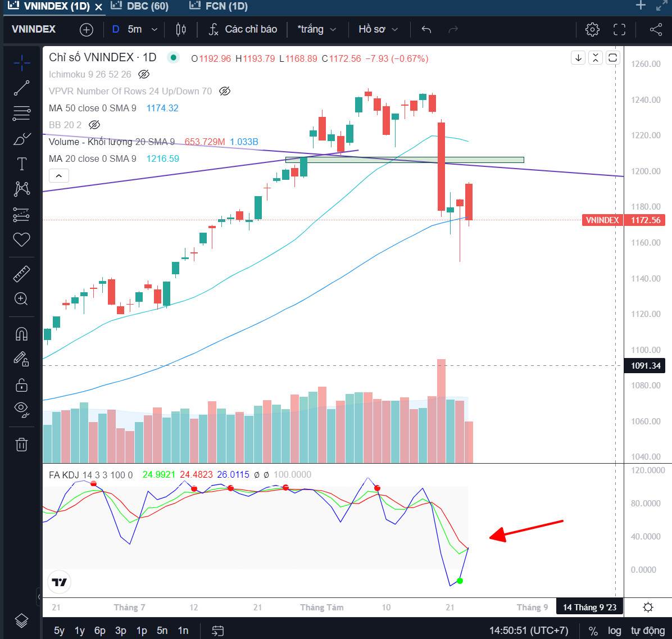
Task: Open the Các chỉ báo indicators menu
Action: tap(243, 30)
